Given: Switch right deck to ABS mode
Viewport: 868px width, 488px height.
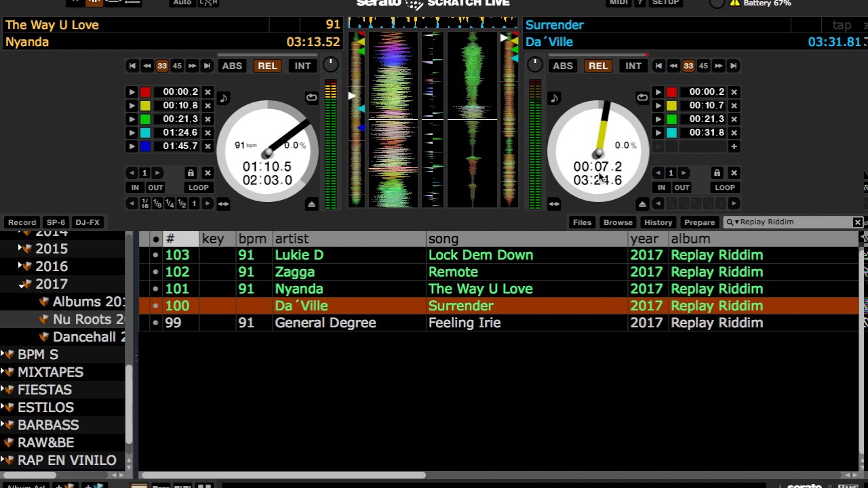Looking at the screenshot, I should pos(563,66).
